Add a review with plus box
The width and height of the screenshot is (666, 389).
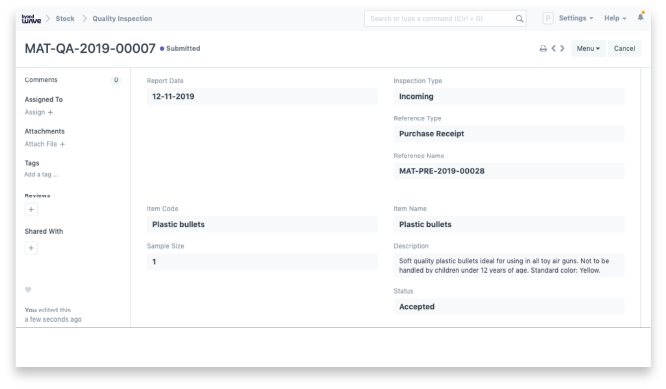click(x=31, y=209)
